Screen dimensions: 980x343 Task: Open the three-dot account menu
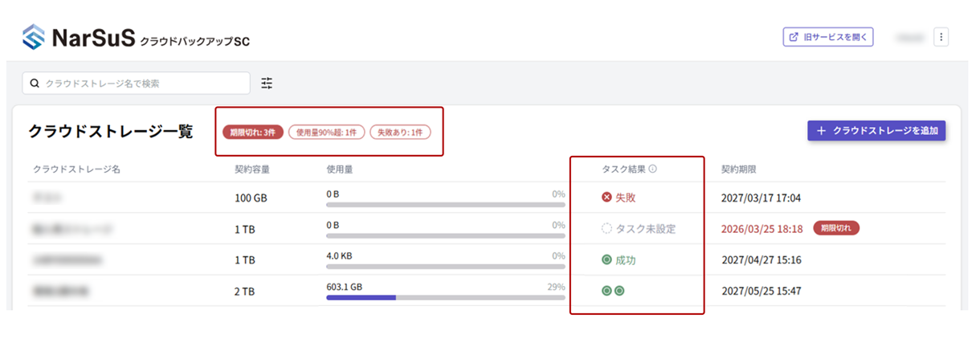point(941,37)
